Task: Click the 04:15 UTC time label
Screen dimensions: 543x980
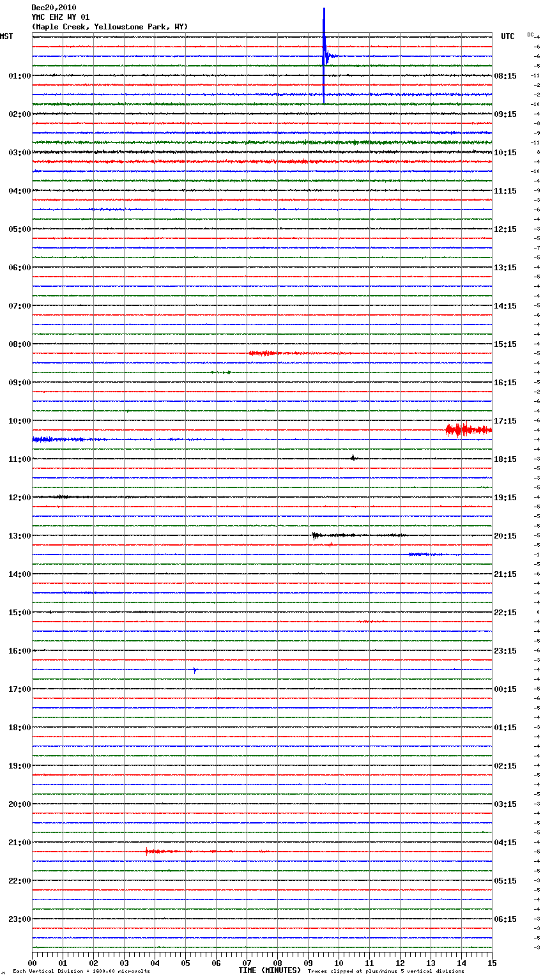Action: 505,843
